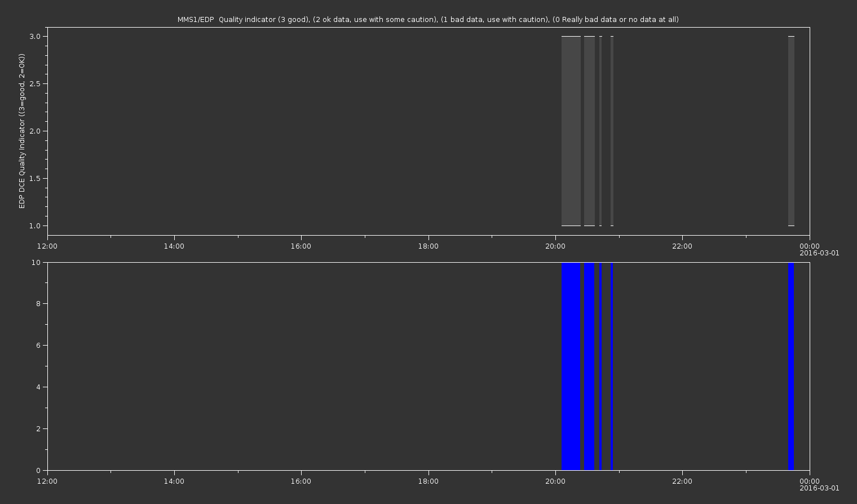Screen dimensions: 857x504
Task: Click the 10 tick label on lower plot
Action: point(36,263)
